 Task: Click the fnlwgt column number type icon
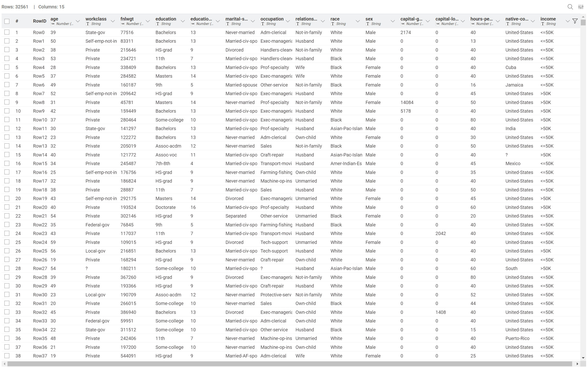point(123,24)
